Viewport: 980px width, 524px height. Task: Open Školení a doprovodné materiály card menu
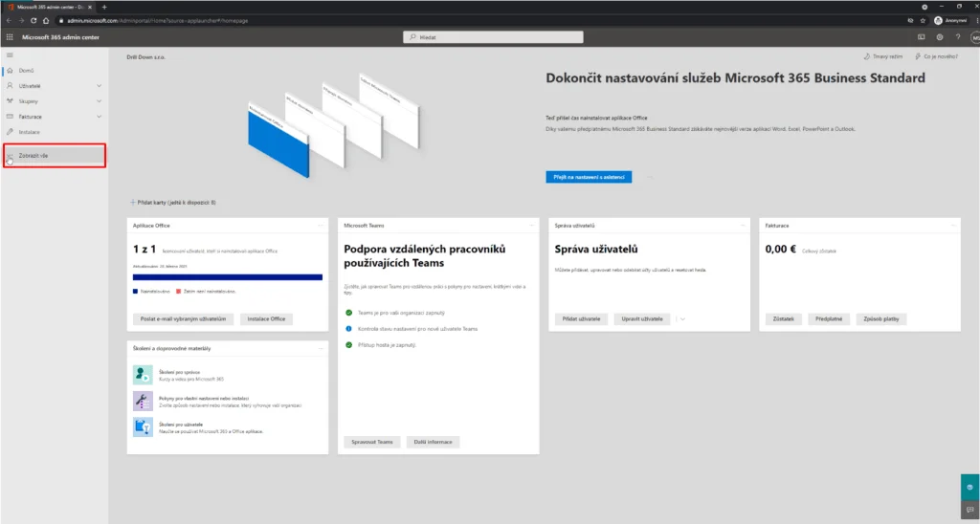coord(321,348)
